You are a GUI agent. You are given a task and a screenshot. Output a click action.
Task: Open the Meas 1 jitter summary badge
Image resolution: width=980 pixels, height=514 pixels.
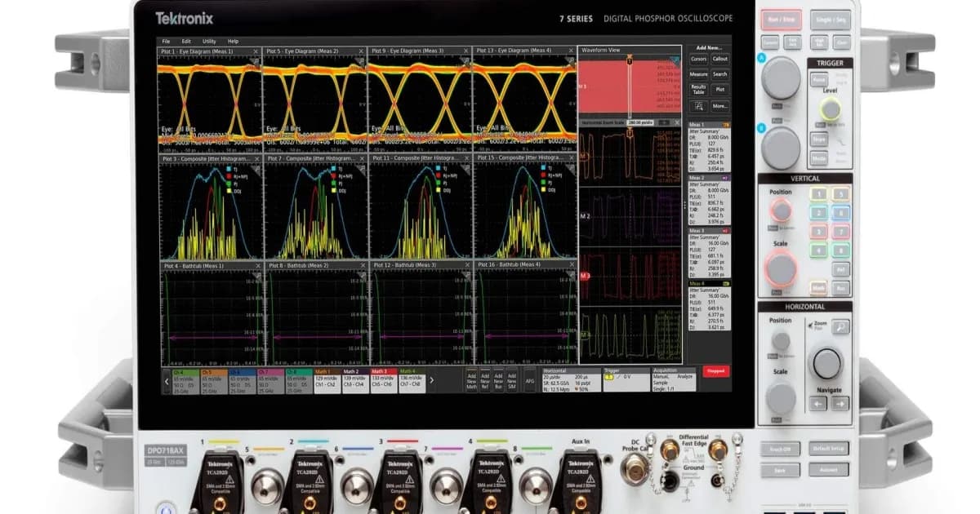(708, 145)
